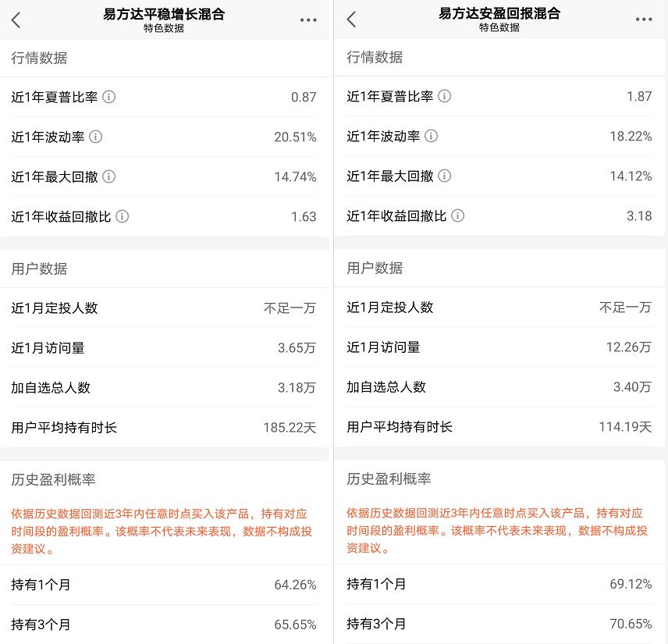
Task: Click the 易方达平稳增长混合 fund title
Action: (x=165, y=13)
